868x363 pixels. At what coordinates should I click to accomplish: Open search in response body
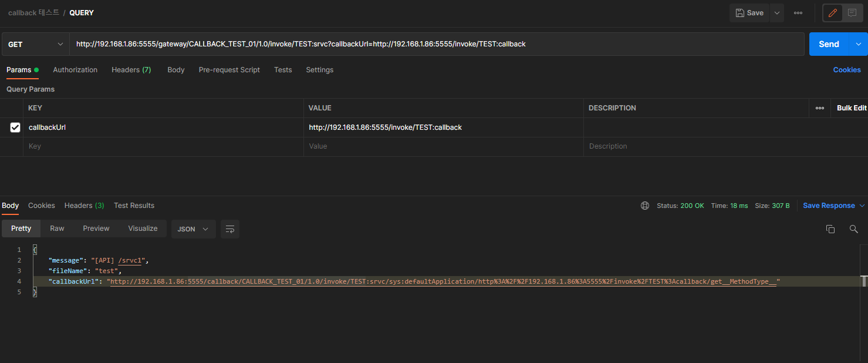tap(853, 229)
